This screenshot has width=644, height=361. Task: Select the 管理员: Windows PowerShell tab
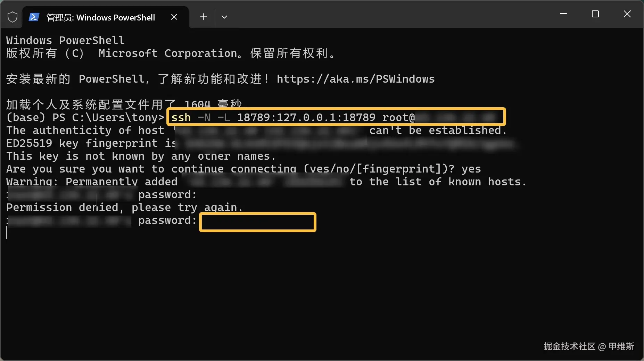(x=101, y=17)
